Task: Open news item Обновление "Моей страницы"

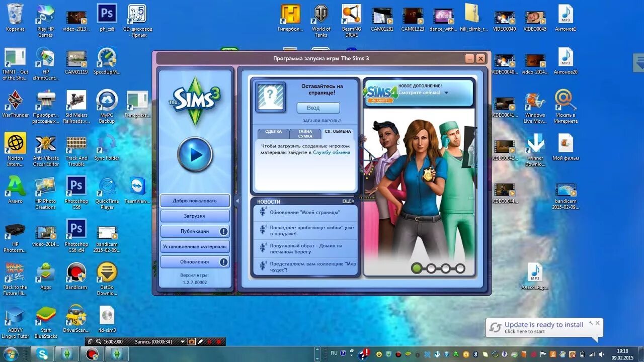Action: [x=305, y=212]
